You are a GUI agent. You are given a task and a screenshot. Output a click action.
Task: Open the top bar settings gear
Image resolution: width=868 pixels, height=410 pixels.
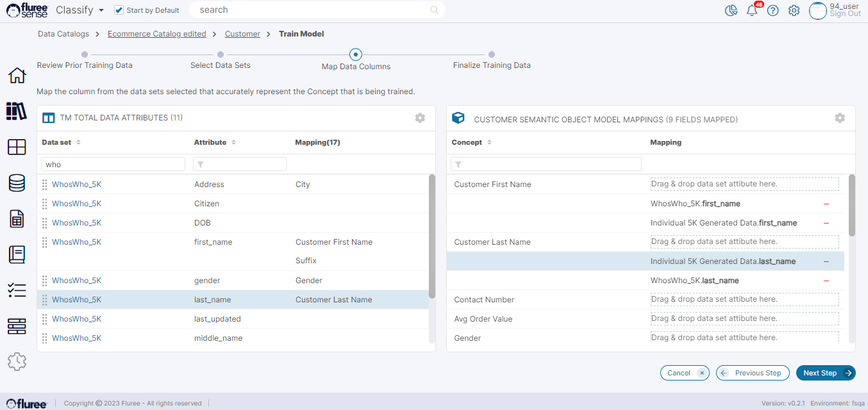(x=794, y=11)
